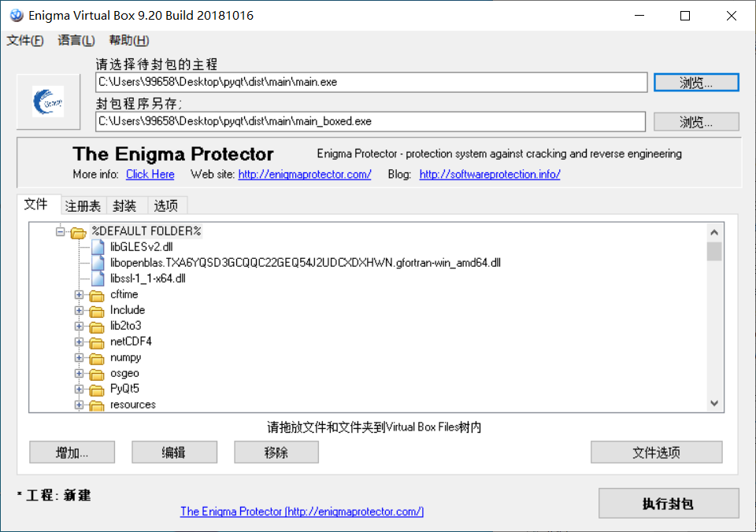756x532 pixels.
Task: Select the libssl-1_1-x64.dll file icon
Action: coord(98,278)
